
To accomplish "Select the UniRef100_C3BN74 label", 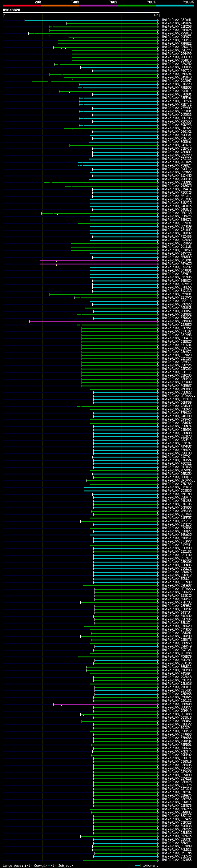I will (x=176, y=426).
